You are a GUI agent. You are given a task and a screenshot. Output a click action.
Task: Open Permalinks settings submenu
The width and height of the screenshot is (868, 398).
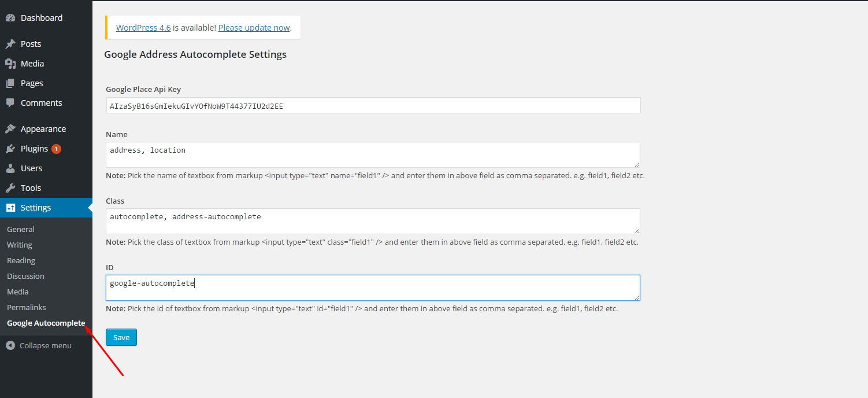(27, 307)
